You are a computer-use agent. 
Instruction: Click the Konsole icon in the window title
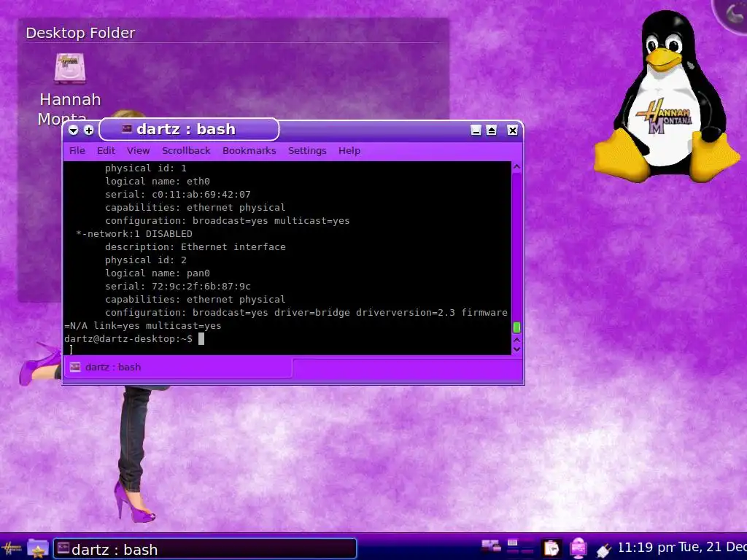[x=127, y=128]
